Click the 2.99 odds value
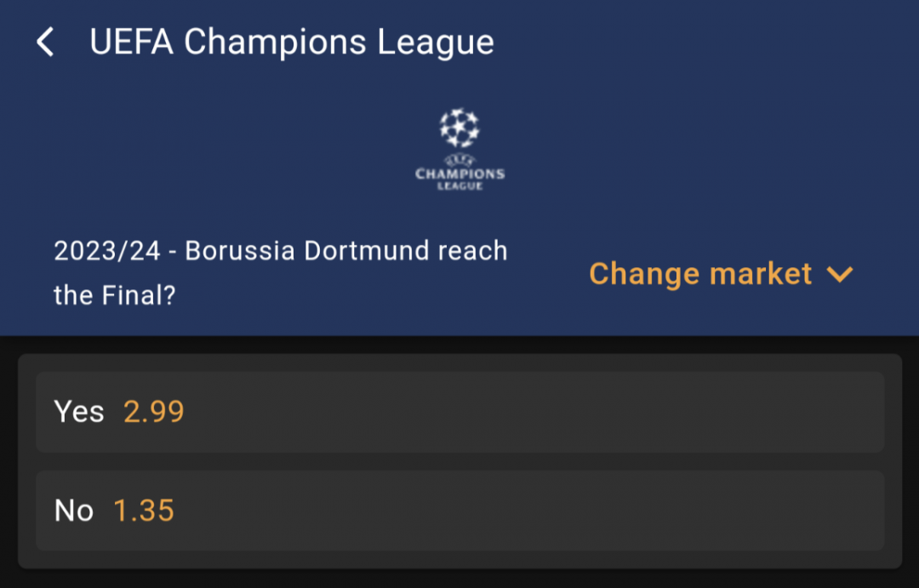Image resolution: width=919 pixels, height=588 pixels. [153, 412]
